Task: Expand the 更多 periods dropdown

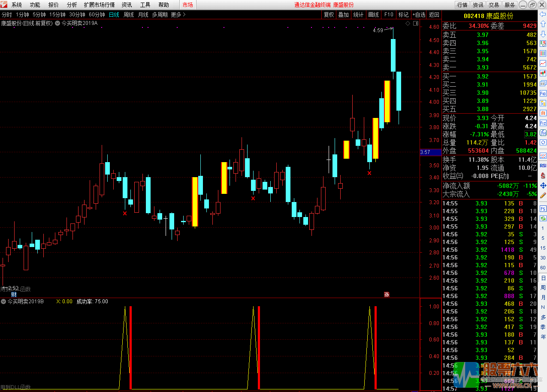Action: [x=178, y=15]
